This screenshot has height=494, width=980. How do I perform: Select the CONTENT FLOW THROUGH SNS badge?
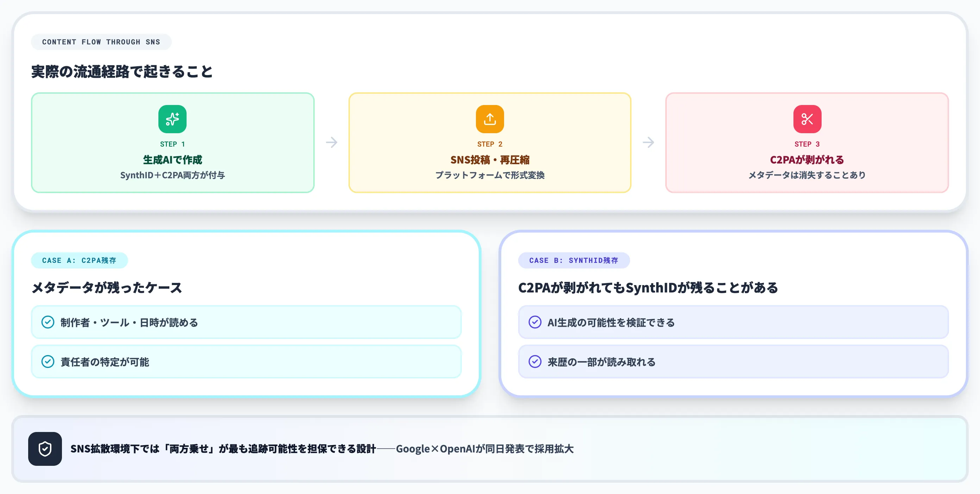point(101,42)
